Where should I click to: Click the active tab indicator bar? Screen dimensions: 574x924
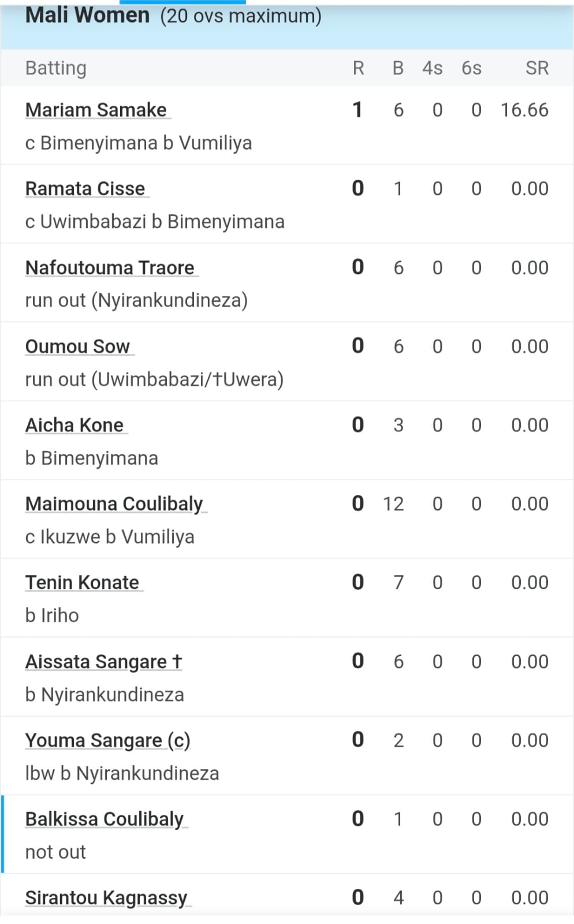(182, 2)
